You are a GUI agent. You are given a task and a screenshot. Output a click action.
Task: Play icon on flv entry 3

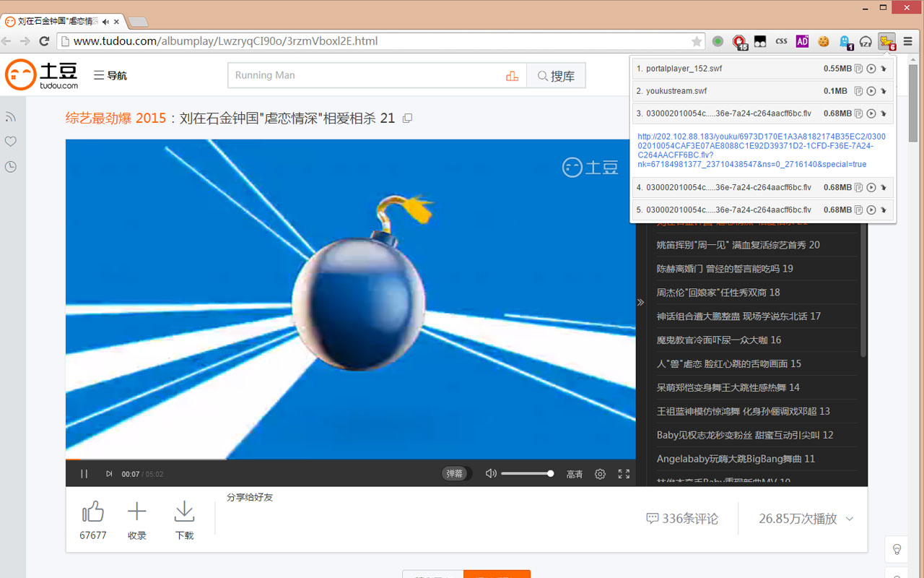pyautogui.click(x=871, y=113)
